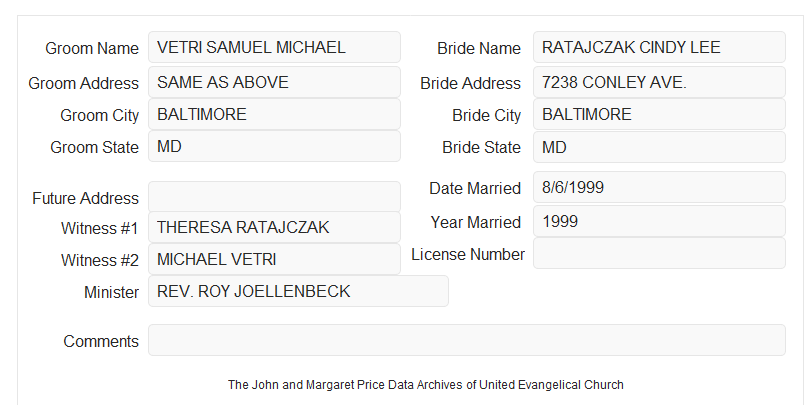
Task: Click the License Number label
Action: 468,254
